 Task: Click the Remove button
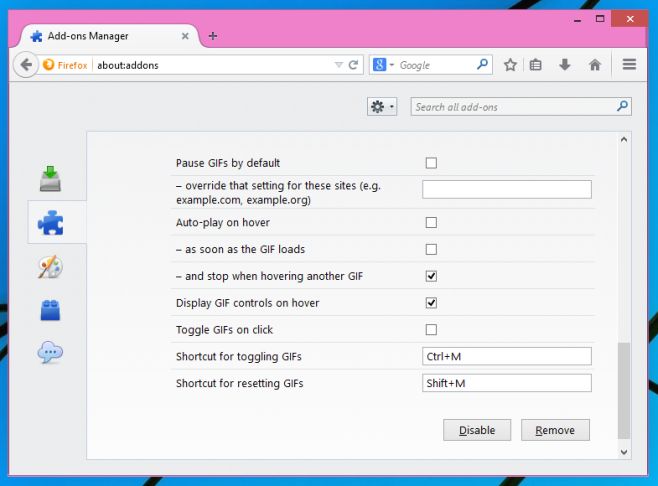[x=555, y=430]
